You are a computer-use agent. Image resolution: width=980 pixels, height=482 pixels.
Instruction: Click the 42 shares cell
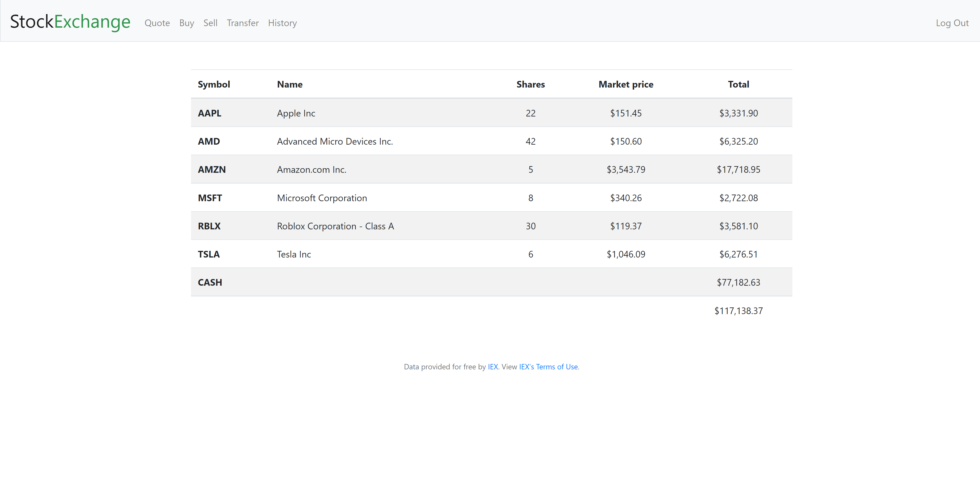(530, 142)
